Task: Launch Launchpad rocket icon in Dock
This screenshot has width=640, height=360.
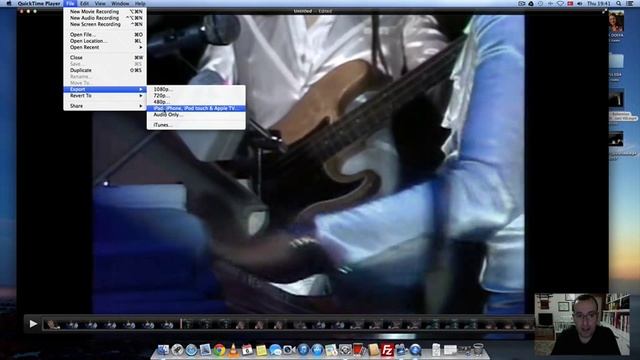Action: (177, 350)
